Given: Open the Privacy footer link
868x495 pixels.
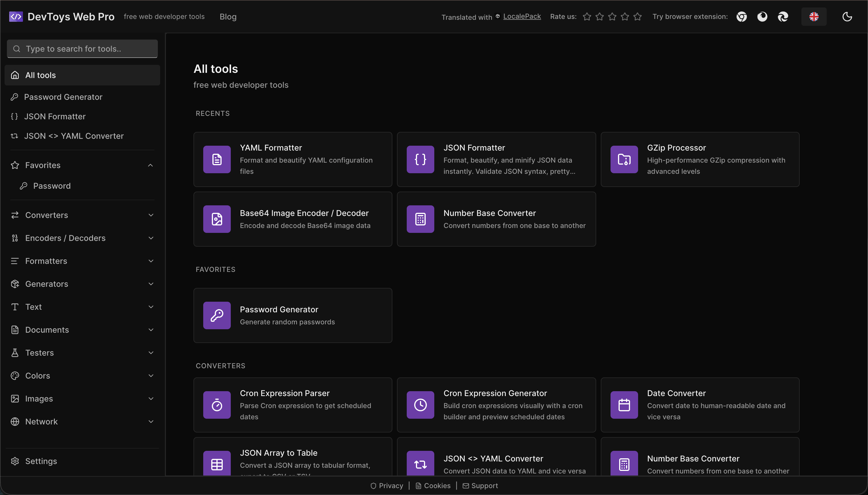Looking at the screenshot, I should [387, 486].
